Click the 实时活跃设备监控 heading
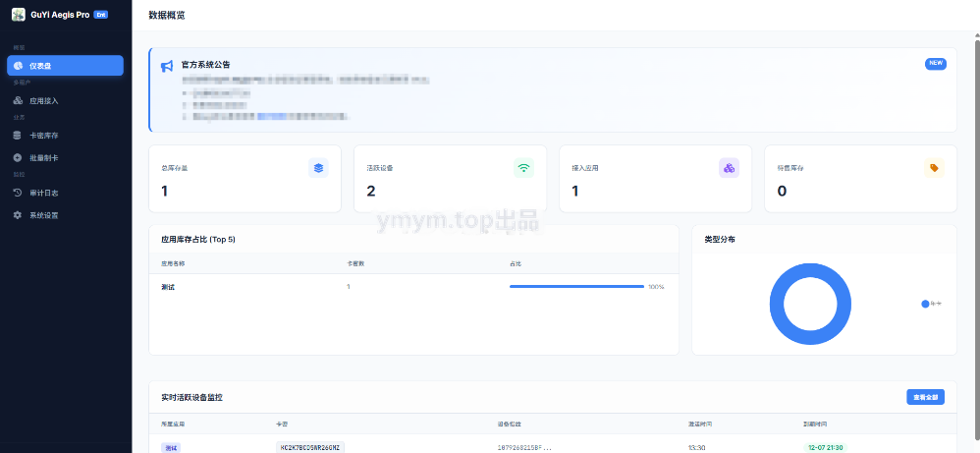 coord(191,397)
